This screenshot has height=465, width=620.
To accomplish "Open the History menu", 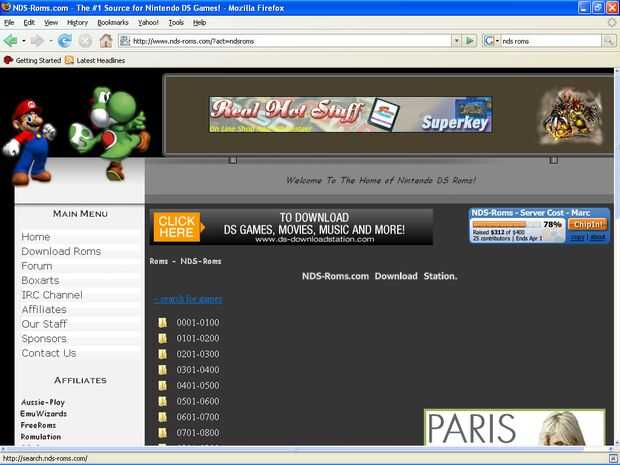I will pyautogui.click(x=78, y=23).
